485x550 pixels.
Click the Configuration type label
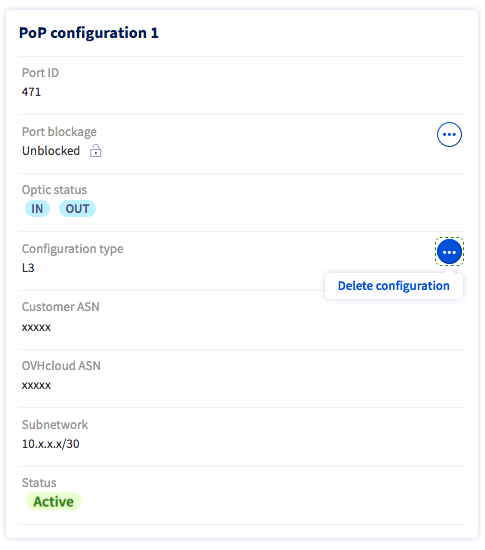(x=73, y=249)
